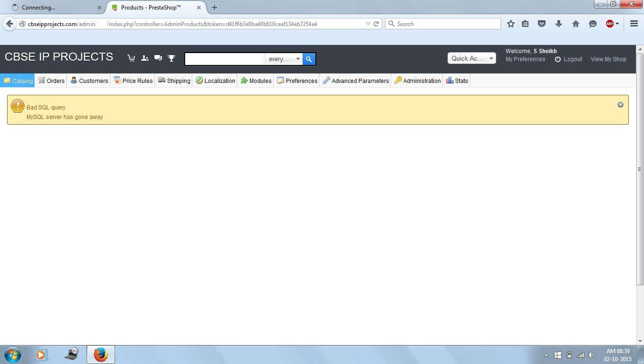Open the Localization menu
The width and height of the screenshot is (644, 364).
click(215, 81)
